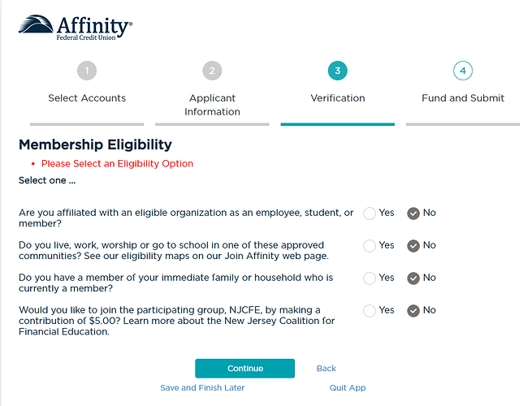Select Yes for immediate family member question
Screen dimensions: 532x406
coord(370,279)
